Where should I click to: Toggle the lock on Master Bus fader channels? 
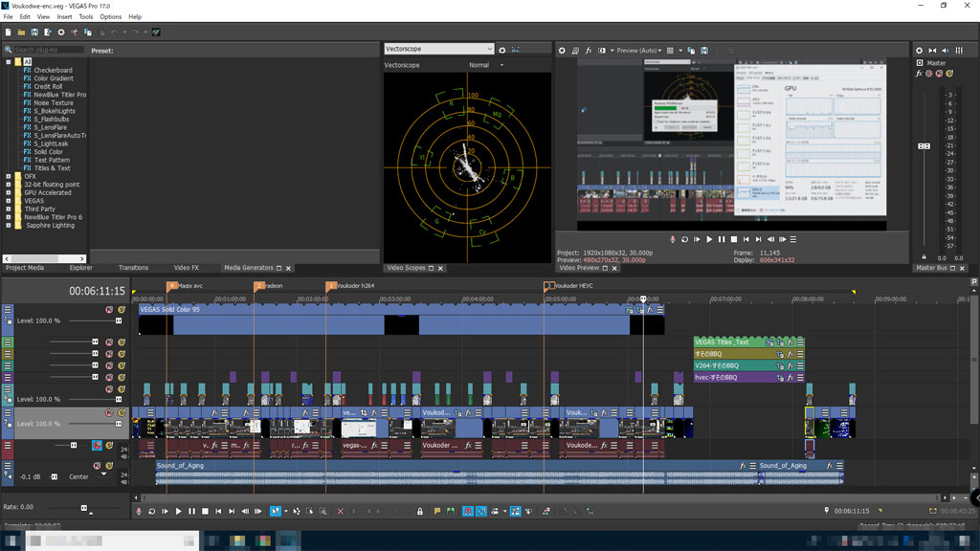(924, 257)
